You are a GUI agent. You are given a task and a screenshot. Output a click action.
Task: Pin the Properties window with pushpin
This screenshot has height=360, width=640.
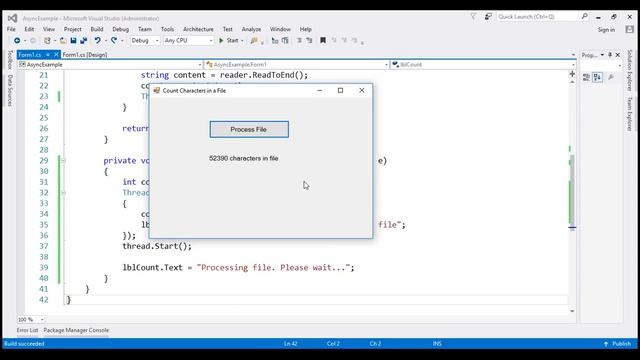(x=610, y=55)
